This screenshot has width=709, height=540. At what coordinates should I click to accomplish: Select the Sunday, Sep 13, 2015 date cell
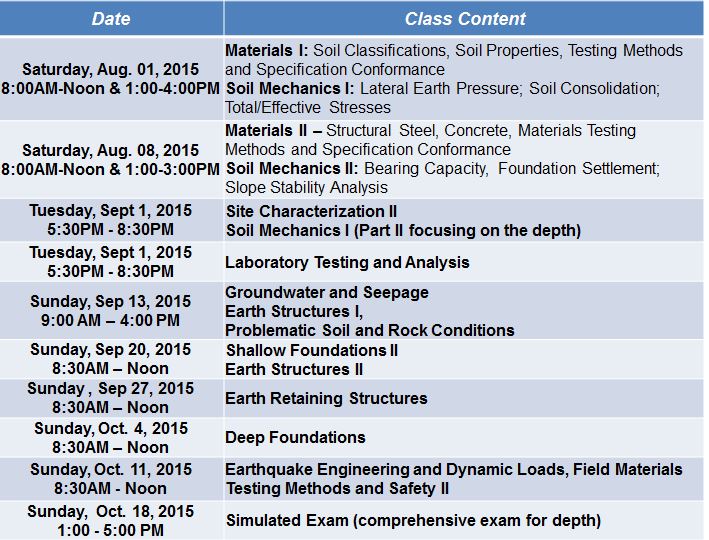click(x=111, y=311)
